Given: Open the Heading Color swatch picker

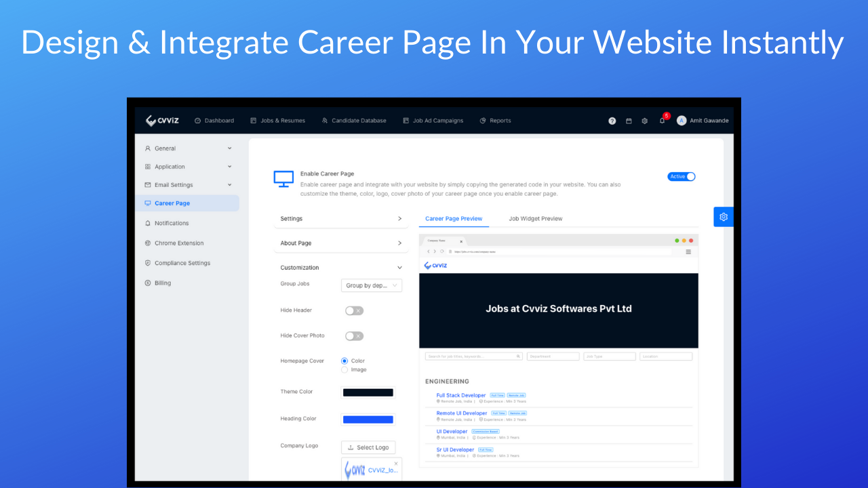Looking at the screenshot, I should 368,420.
